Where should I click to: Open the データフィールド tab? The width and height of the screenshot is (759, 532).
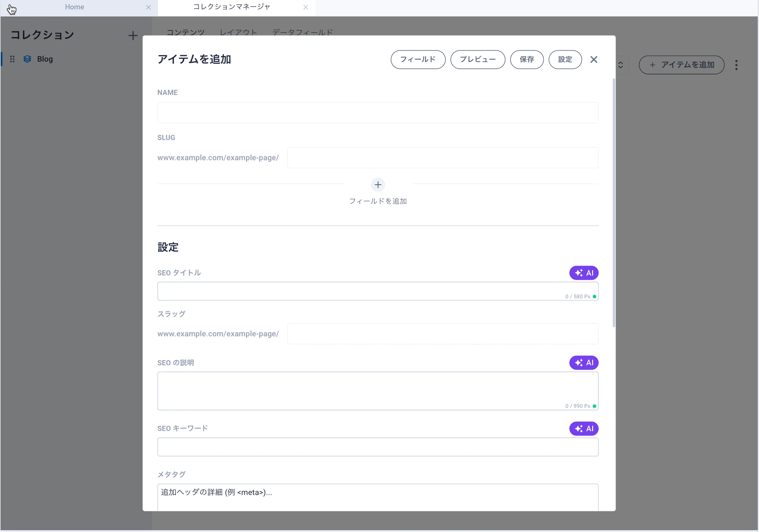[x=303, y=32]
